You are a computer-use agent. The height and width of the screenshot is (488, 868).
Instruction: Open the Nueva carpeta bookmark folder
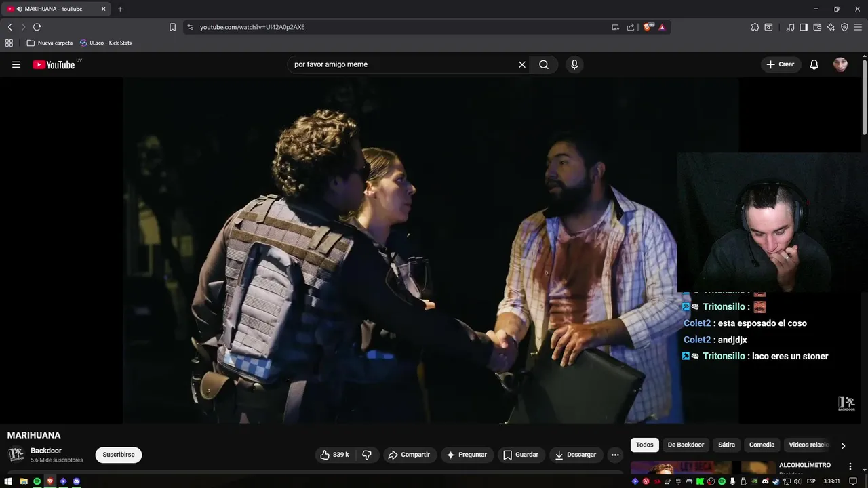[50, 43]
